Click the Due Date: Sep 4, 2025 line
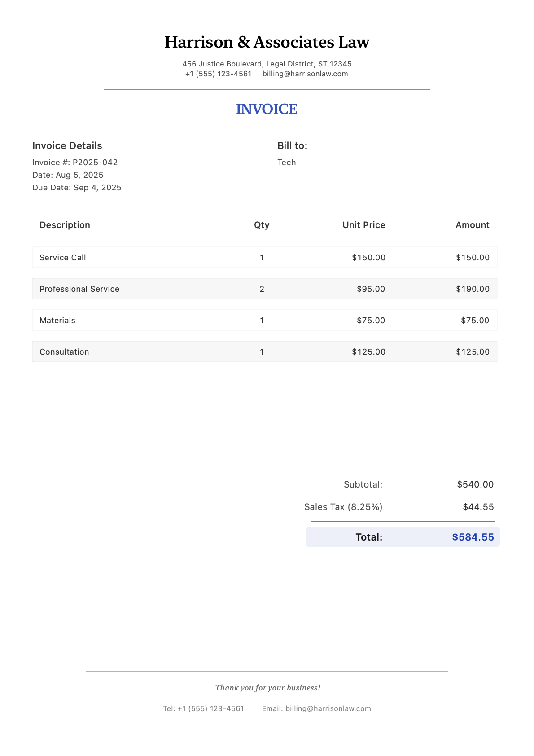534x756 pixels. (77, 187)
